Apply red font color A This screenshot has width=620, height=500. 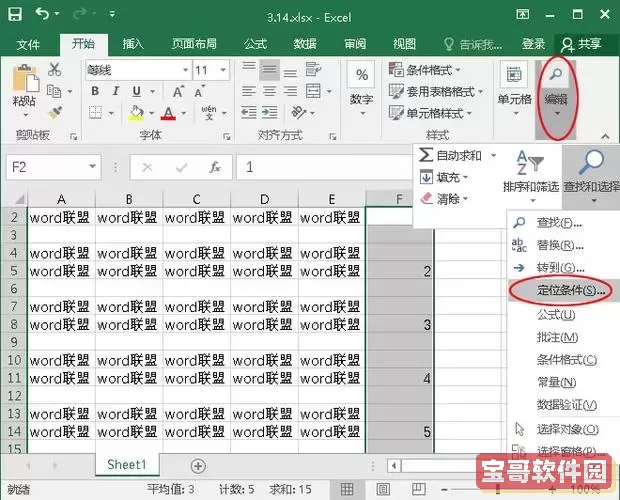point(168,114)
